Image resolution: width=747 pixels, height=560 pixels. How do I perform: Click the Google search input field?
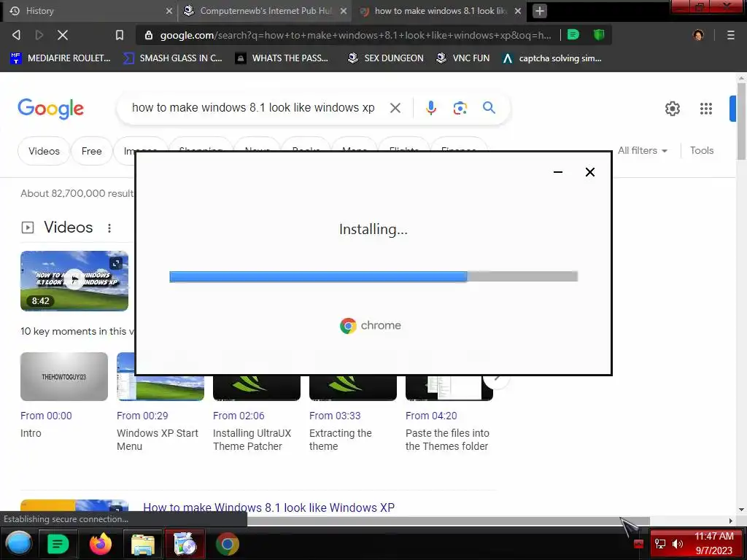tap(253, 108)
